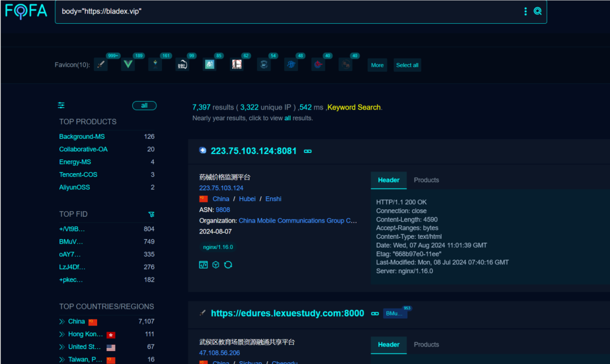Viewport: 610px width, 364px height.
Task: Select the favicon with 62 badge
Action: point(237,64)
